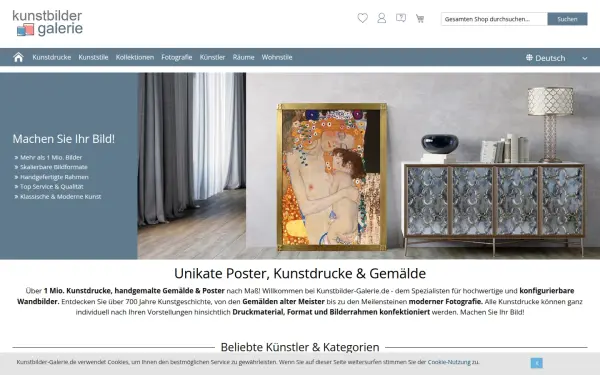The width and height of the screenshot is (600, 375).
Task: Click 'Skalierbare Bildformate' list item
Action: point(54,167)
